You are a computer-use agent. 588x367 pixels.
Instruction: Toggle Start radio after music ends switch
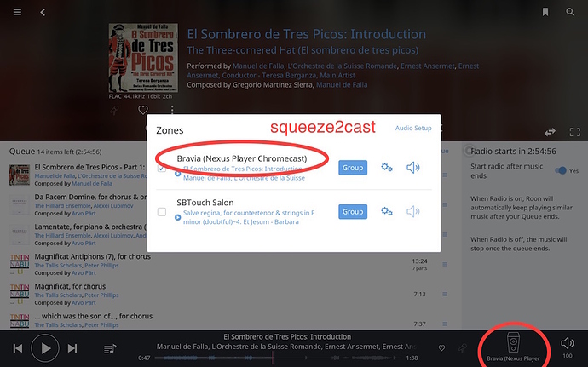point(561,170)
